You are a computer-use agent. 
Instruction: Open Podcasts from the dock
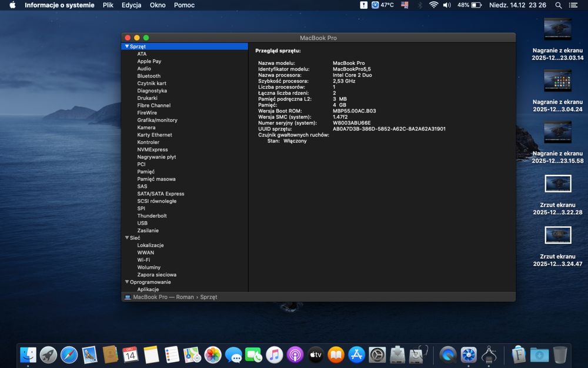point(295,354)
